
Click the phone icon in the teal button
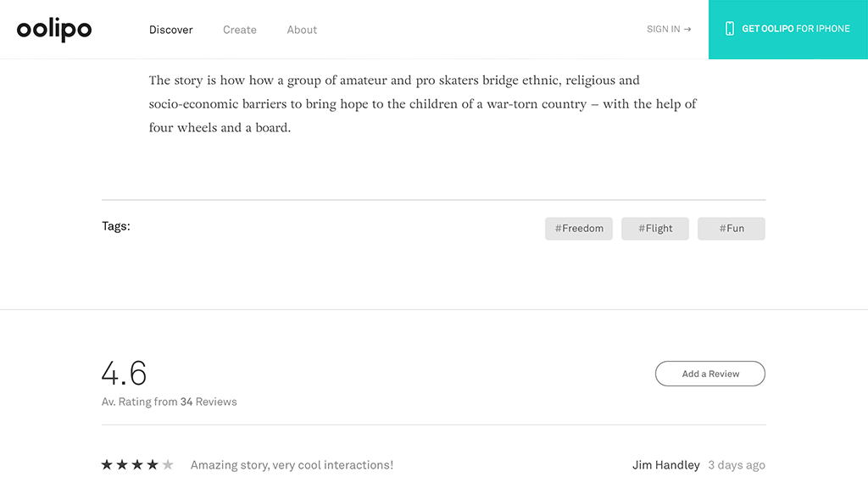(729, 29)
